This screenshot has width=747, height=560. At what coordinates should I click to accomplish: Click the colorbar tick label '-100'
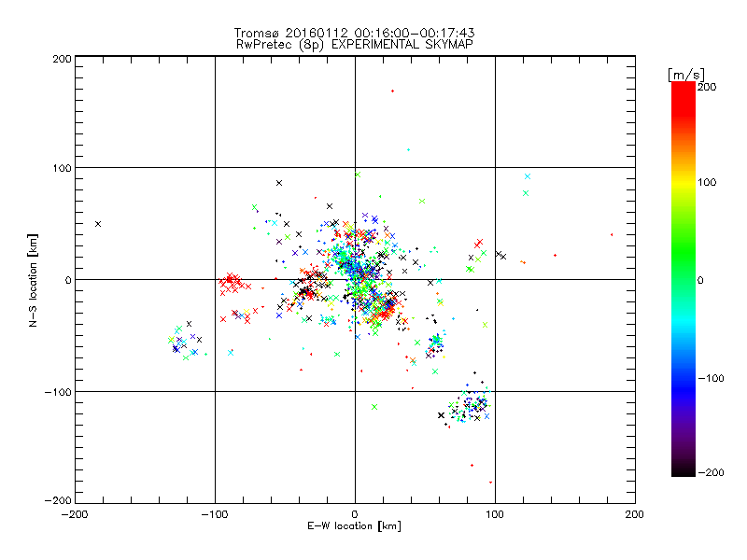(711, 379)
